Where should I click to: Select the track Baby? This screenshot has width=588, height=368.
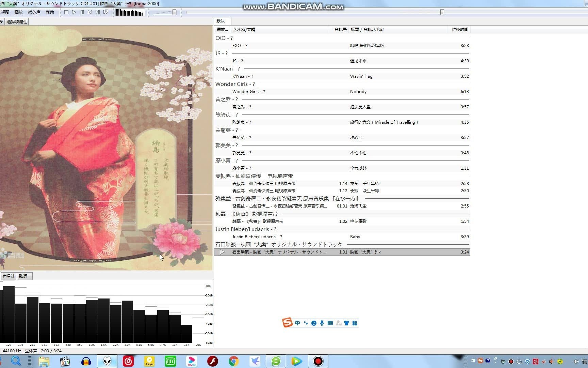(x=342, y=237)
